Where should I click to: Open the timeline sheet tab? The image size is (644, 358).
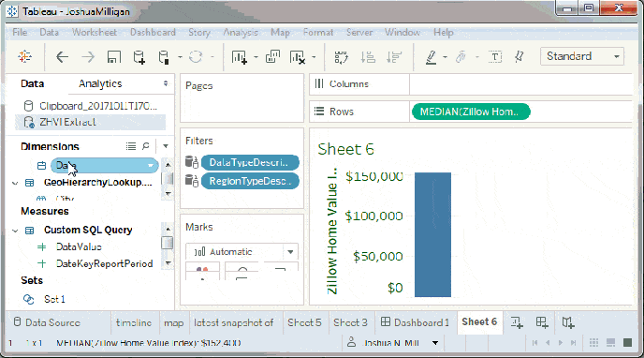coord(134,322)
